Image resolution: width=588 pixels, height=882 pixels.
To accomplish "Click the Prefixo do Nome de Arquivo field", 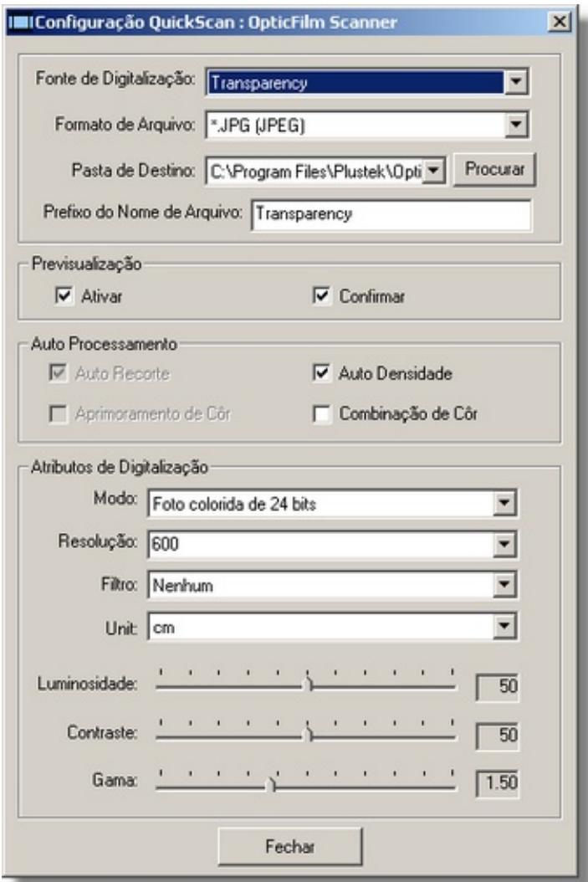I will [x=391, y=213].
